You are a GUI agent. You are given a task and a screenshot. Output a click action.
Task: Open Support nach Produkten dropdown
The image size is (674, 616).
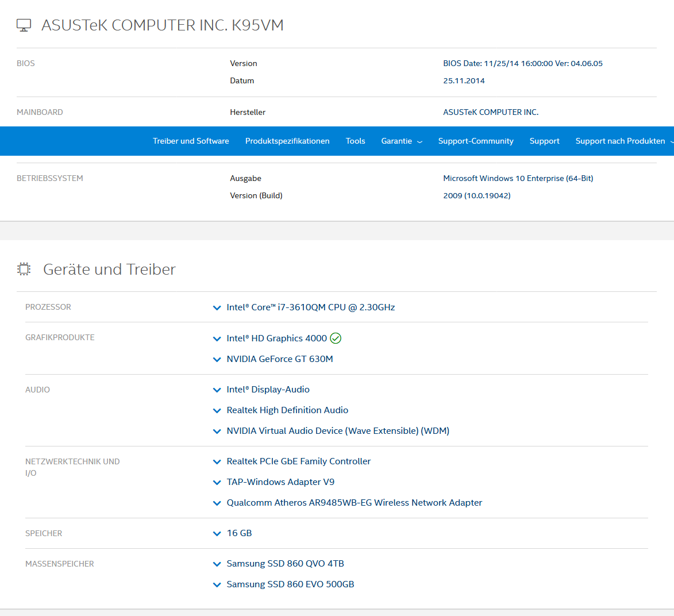(624, 141)
